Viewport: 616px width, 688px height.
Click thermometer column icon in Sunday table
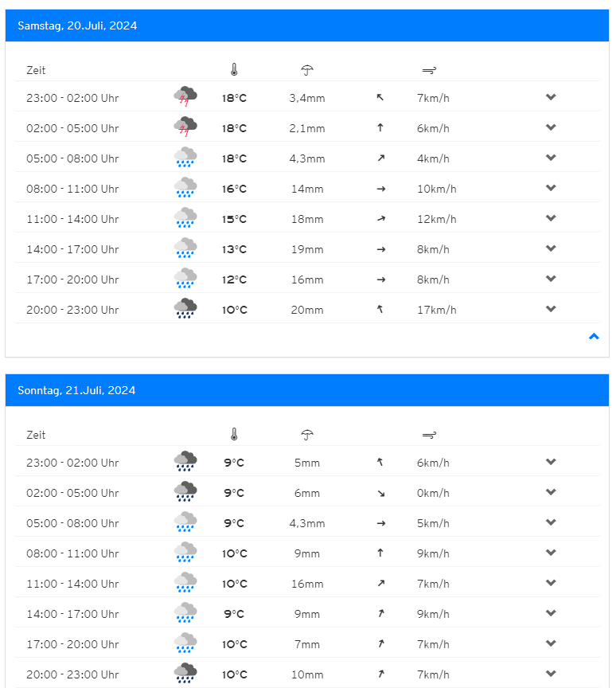click(234, 435)
